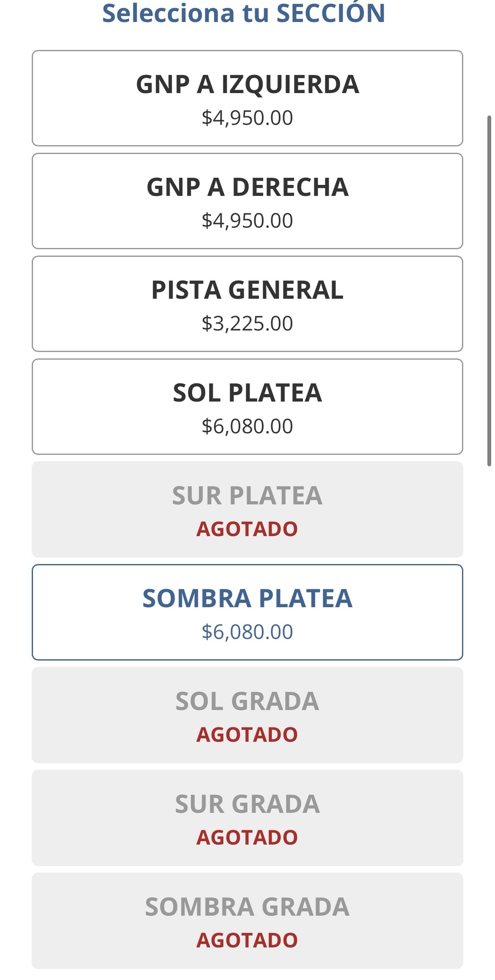Click the $6,080.00 price under SOL PLATEA
495x980 pixels.
tap(247, 427)
